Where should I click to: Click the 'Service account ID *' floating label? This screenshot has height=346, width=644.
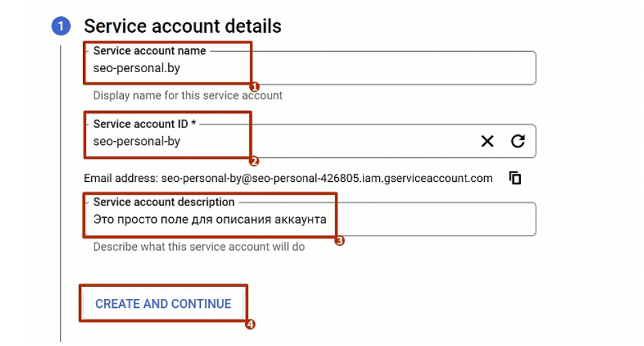pyautogui.click(x=144, y=124)
